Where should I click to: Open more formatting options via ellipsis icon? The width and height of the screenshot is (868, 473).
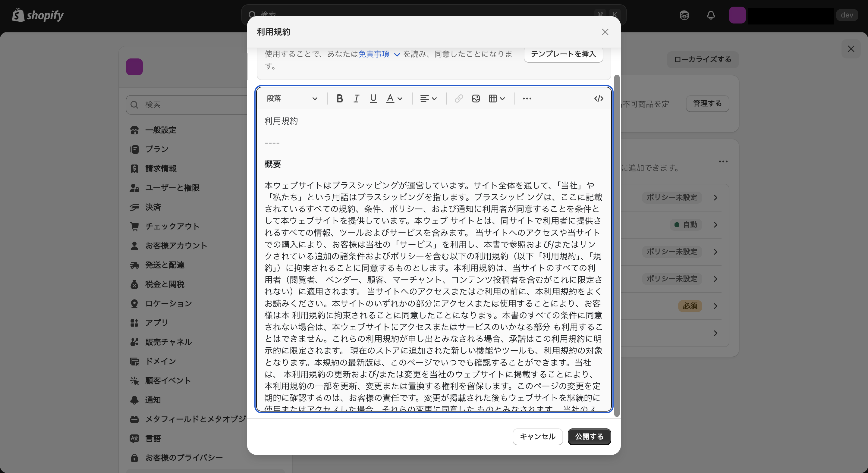(527, 99)
